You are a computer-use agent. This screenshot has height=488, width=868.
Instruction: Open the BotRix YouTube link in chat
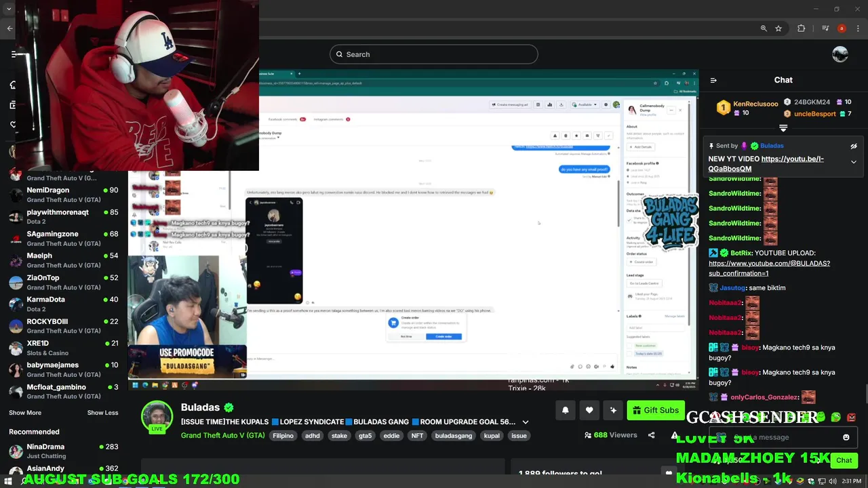(x=769, y=268)
